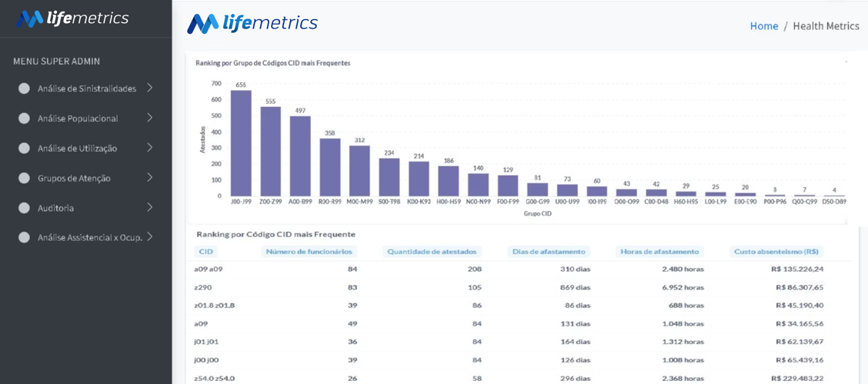Image resolution: width=868 pixels, height=384 pixels.
Task: Click the Dias de afastamento column header
Action: tap(549, 251)
